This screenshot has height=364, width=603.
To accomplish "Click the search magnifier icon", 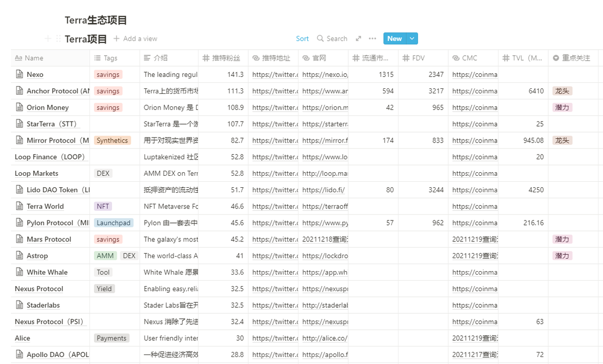I will (320, 39).
